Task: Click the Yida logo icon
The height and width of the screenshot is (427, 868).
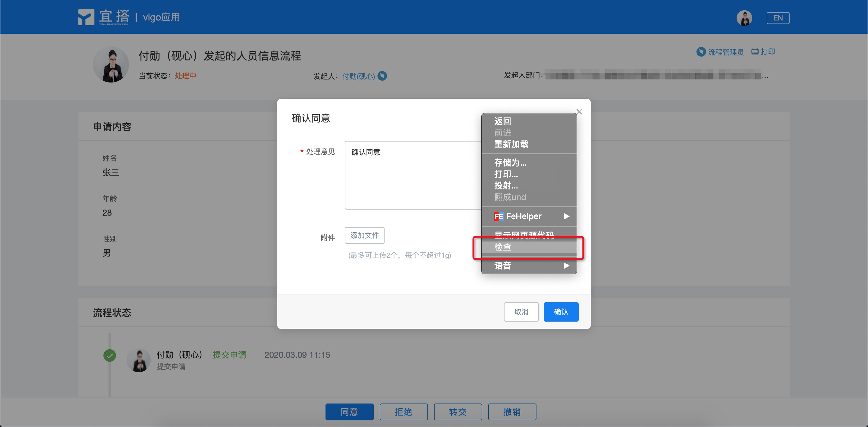Action: [86, 17]
